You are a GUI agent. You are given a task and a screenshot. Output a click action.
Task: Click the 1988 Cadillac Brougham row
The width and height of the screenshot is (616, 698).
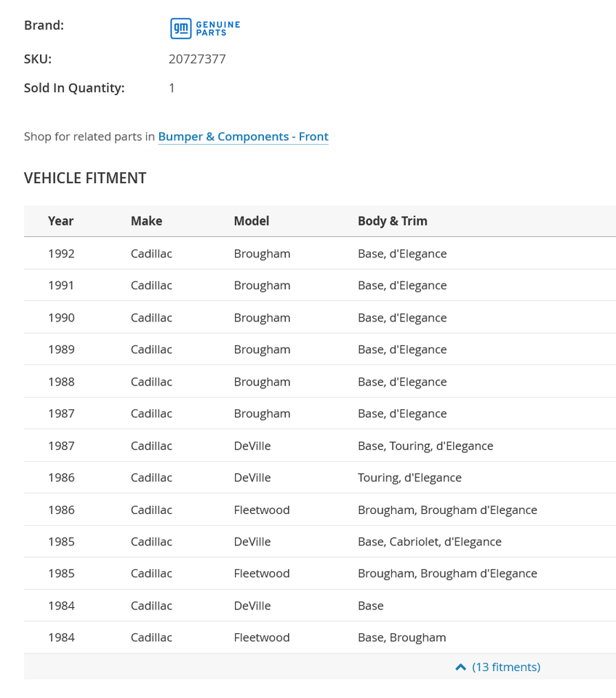[320, 382]
